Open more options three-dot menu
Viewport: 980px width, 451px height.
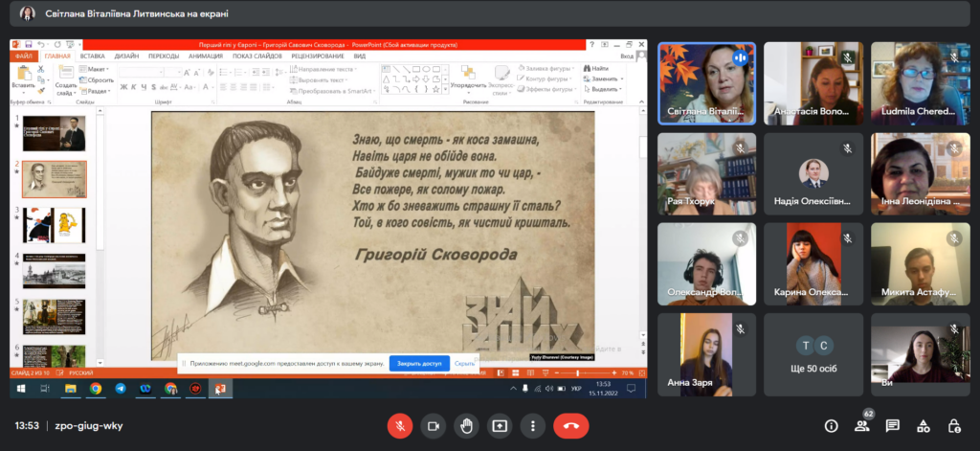pyautogui.click(x=532, y=425)
